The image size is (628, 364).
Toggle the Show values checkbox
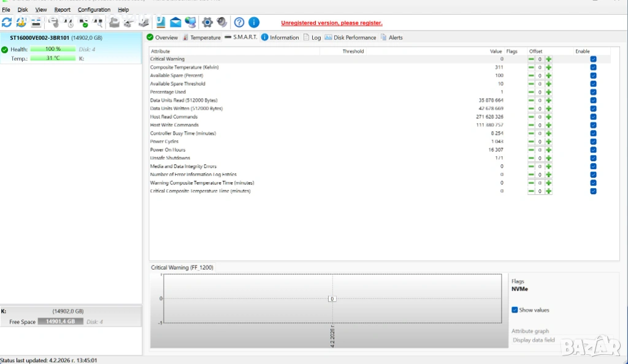(x=515, y=310)
